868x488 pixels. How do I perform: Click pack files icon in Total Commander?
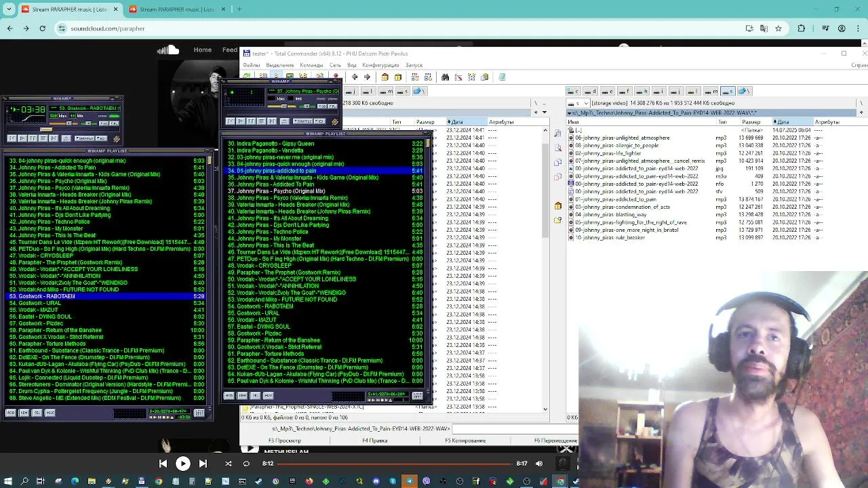[x=384, y=77]
